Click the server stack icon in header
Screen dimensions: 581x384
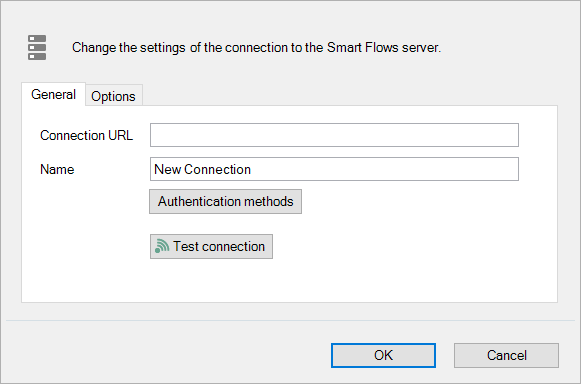(x=37, y=47)
